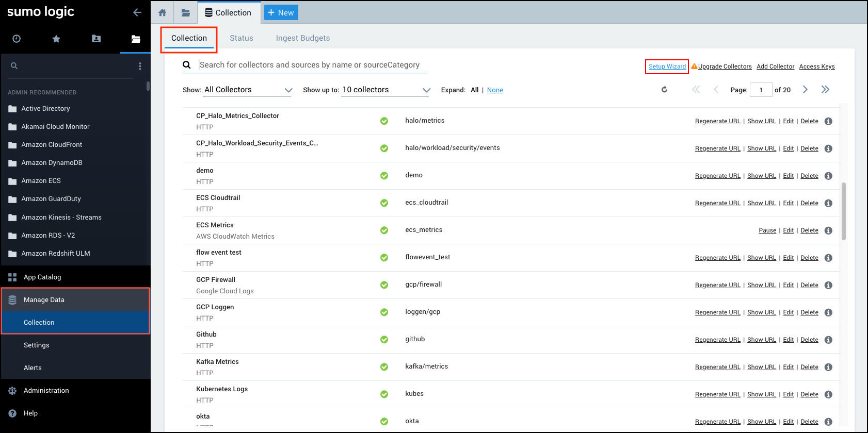Expand All collectors option

point(475,90)
